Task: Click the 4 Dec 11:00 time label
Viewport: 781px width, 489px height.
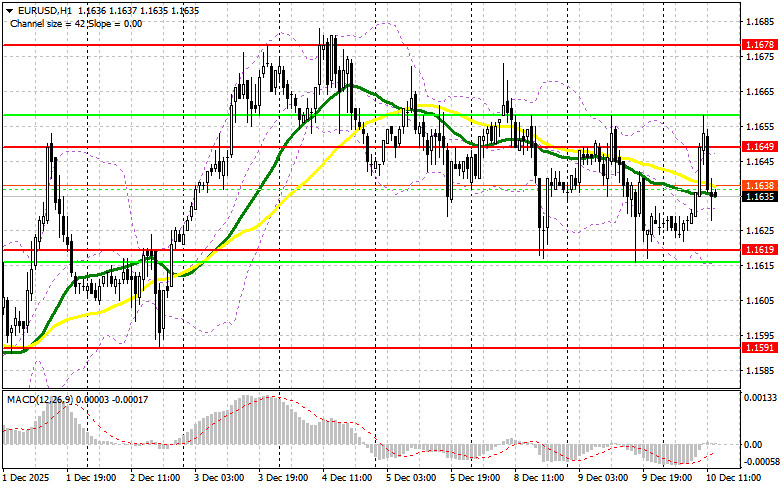Action: coord(347,478)
